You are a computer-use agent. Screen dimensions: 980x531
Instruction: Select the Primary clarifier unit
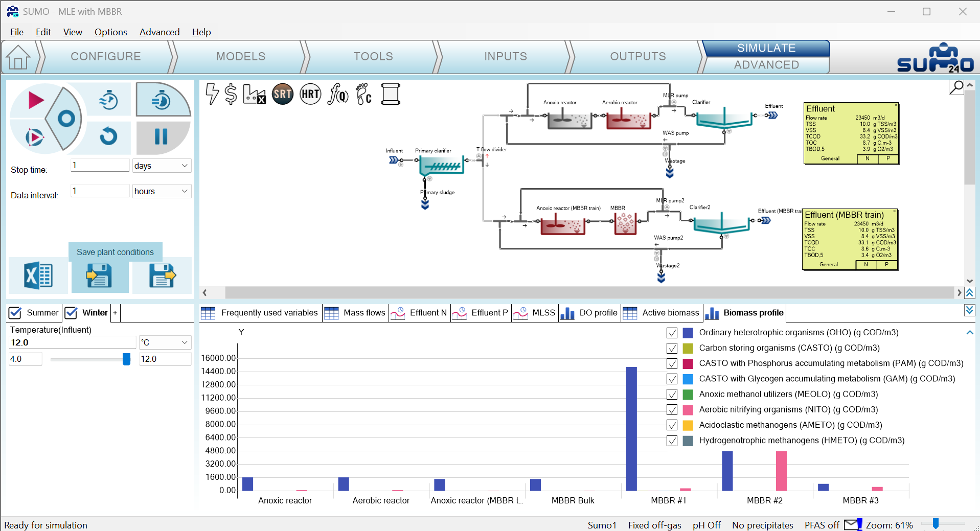pos(441,166)
